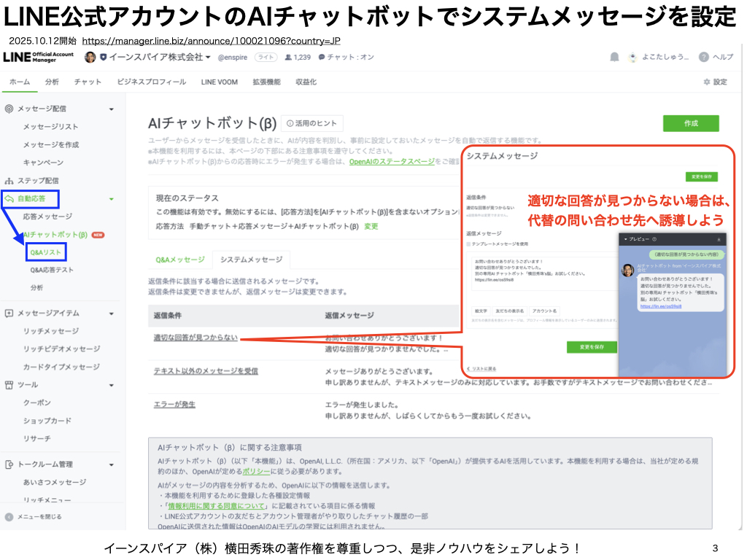The width and height of the screenshot is (747, 560).
Task: Open settings via the gear icon
Action: tap(707, 82)
